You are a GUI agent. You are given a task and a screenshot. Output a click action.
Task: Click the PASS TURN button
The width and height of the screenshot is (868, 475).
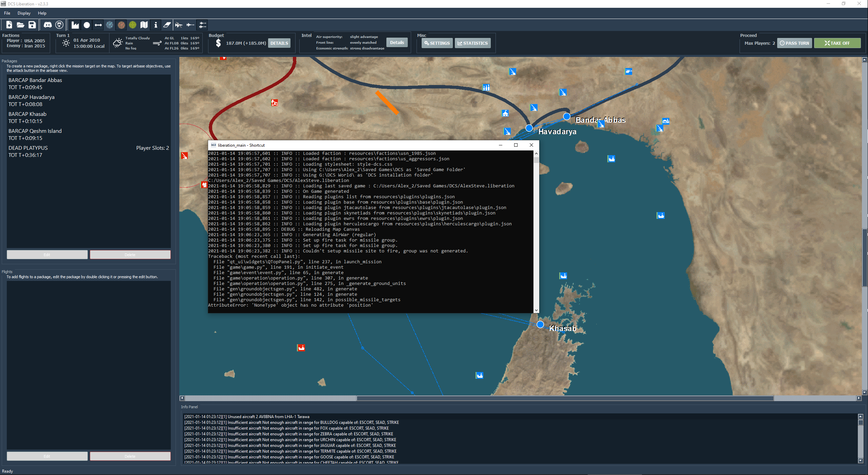[794, 43]
